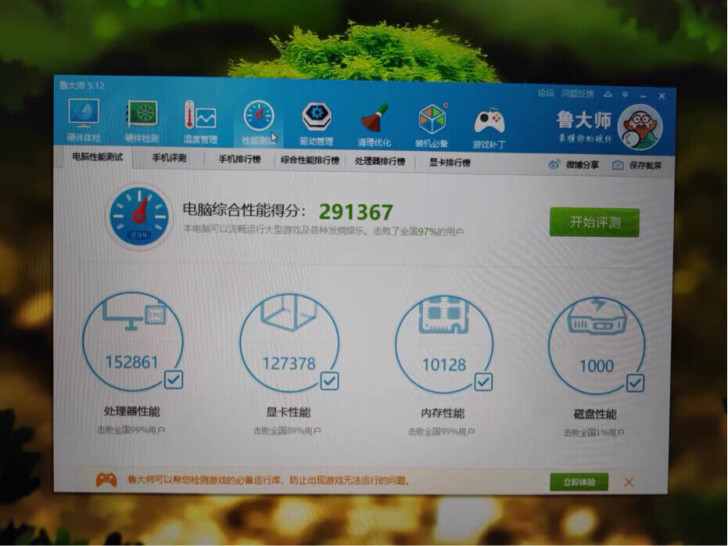Uncheck the 处理器性能 checkbox
This screenshot has width=728, height=546.
click(x=174, y=380)
